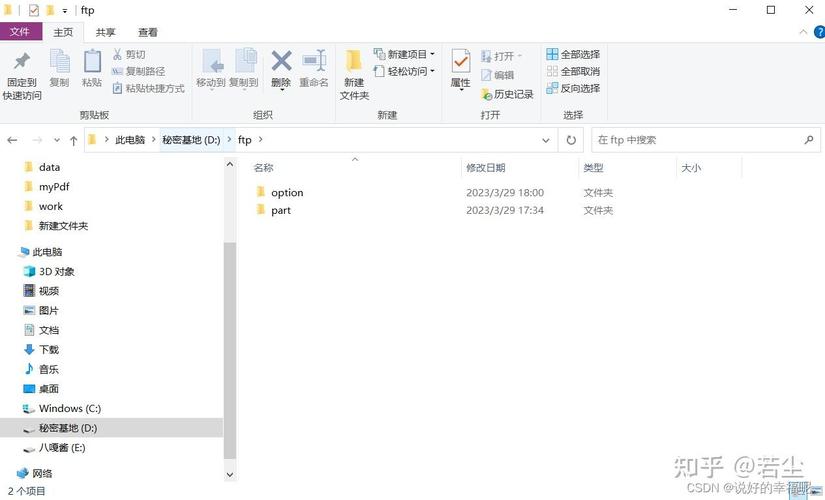The image size is (825, 500).
Task: Click Copy Path (复制路径) in ribbon
Action: click(139, 71)
